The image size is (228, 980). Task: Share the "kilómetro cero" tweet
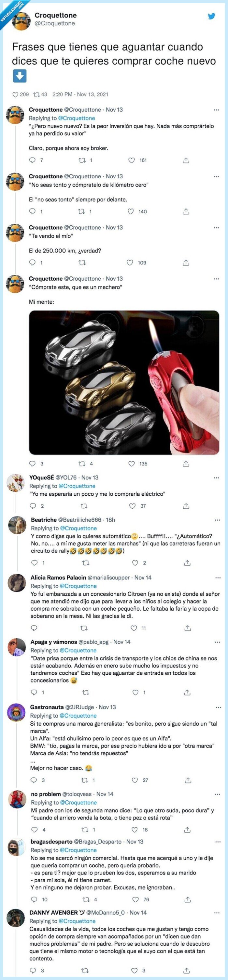tap(186, 211)
